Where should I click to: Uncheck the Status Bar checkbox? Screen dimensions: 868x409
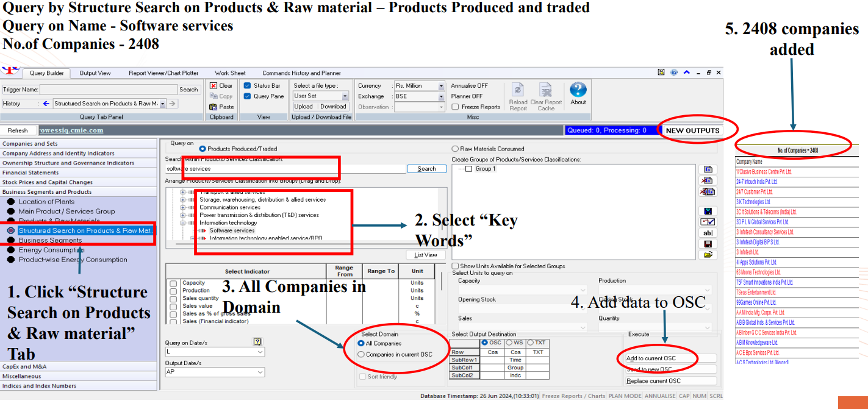coord(247,86)
